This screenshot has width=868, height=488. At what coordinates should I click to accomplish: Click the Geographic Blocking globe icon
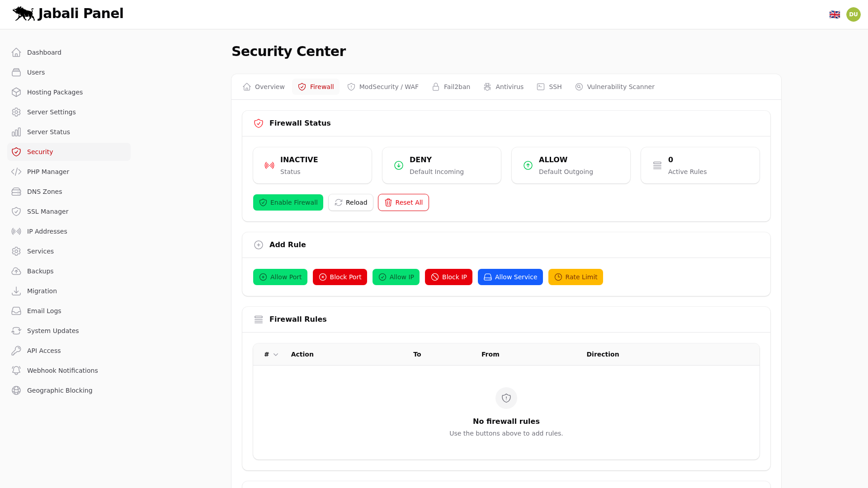coord(16,390)
